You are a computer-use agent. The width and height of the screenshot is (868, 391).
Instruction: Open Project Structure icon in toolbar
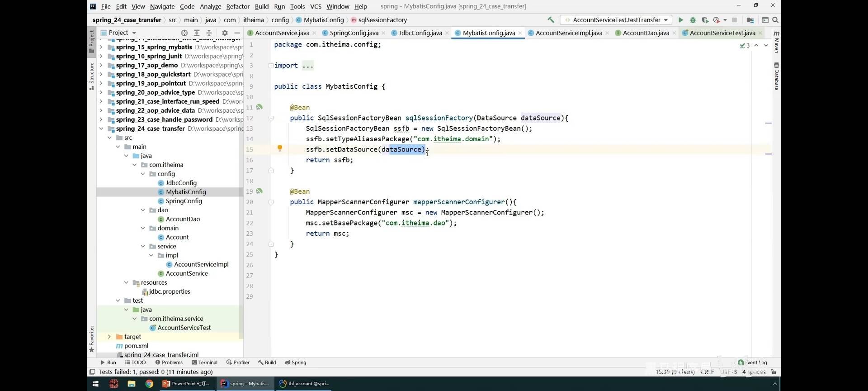coord(750,20)
